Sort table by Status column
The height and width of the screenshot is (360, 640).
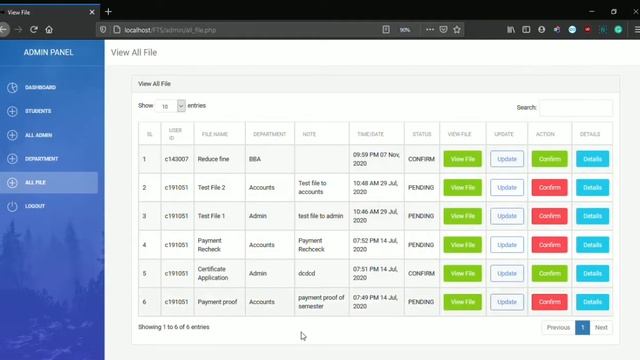[x=422, y=134]
